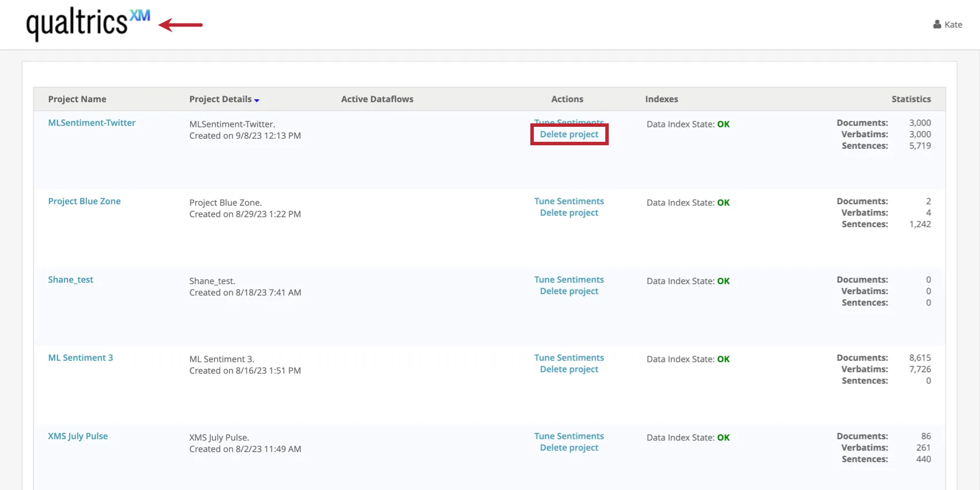This screenshot has height=490, width=980.
Task: Tune Sentiments for XMS July Pulse
Action: point(569,436)
